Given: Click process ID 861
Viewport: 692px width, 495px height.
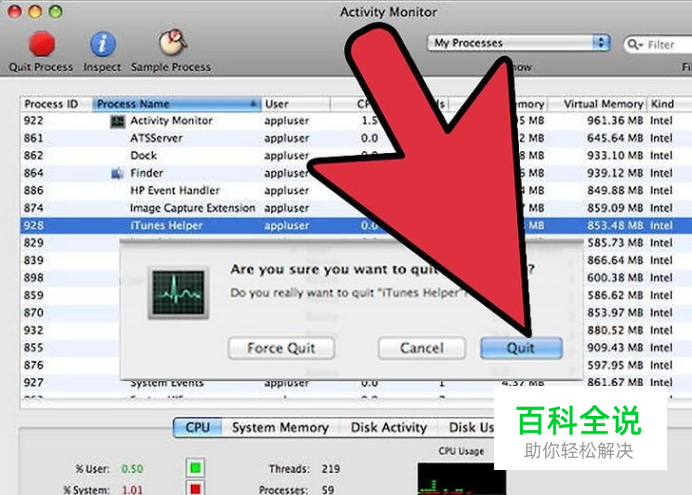Looking at the screenshot, I should click(34, 138).
